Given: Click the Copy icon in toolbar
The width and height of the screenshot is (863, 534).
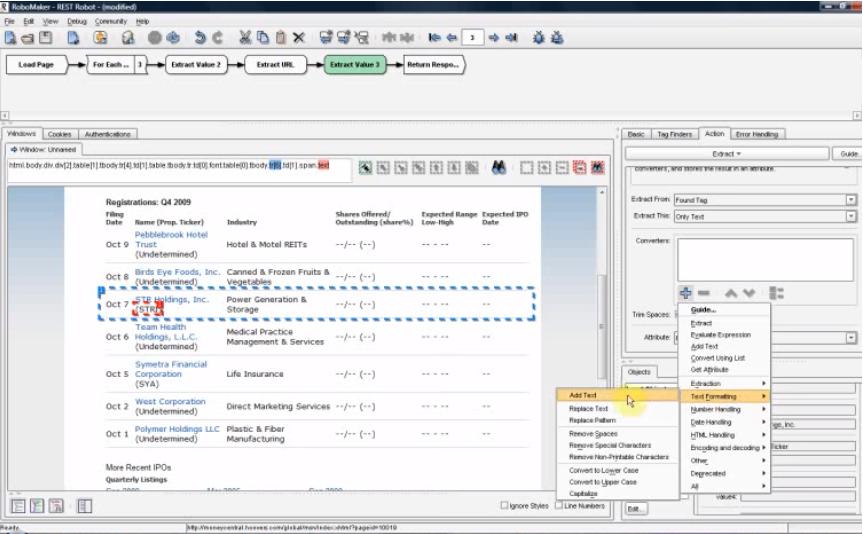Looking at the screenshot, I should pos(263,37).
